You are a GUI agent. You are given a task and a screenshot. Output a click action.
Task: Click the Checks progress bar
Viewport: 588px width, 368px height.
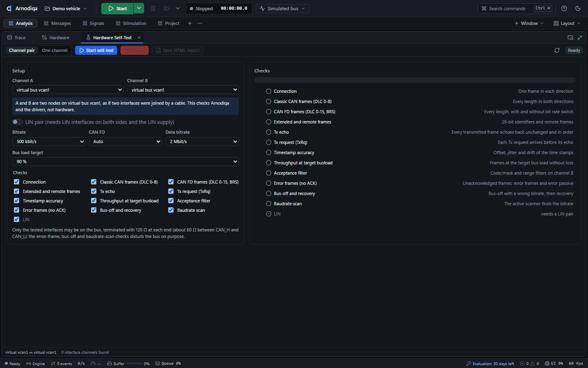point(415,80)
